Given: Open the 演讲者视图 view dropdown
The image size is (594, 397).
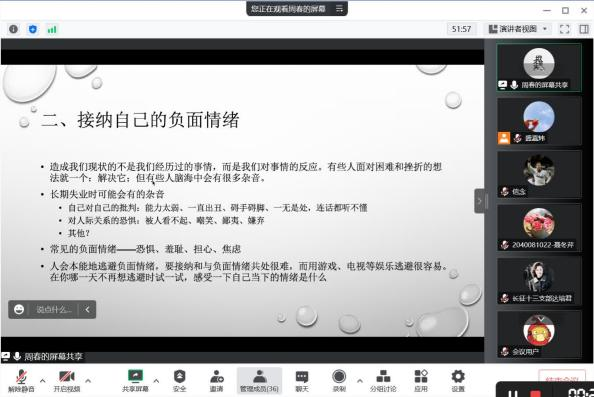Looking at the screenshot, I should pyautogui.click(x=518, y=29).
